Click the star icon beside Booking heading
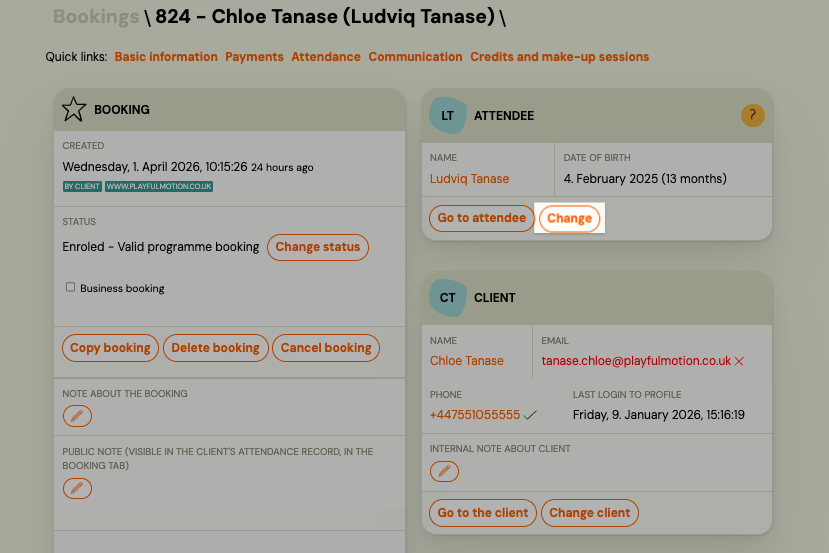This screenshot has width=829, height=553. [x=74, y=109]
